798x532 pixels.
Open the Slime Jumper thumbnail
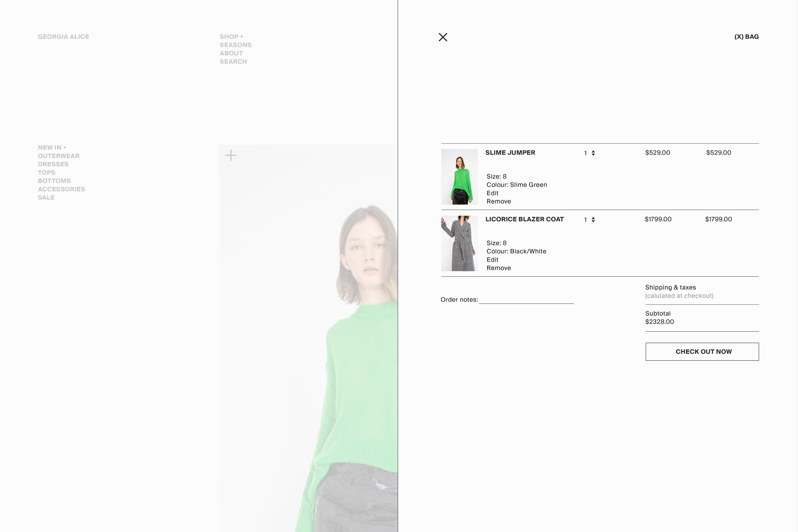(x=459, y=177)
